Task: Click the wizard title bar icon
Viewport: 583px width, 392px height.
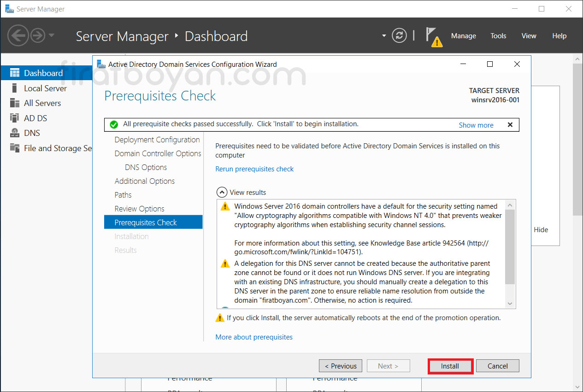Action: (x=101, y=64)
